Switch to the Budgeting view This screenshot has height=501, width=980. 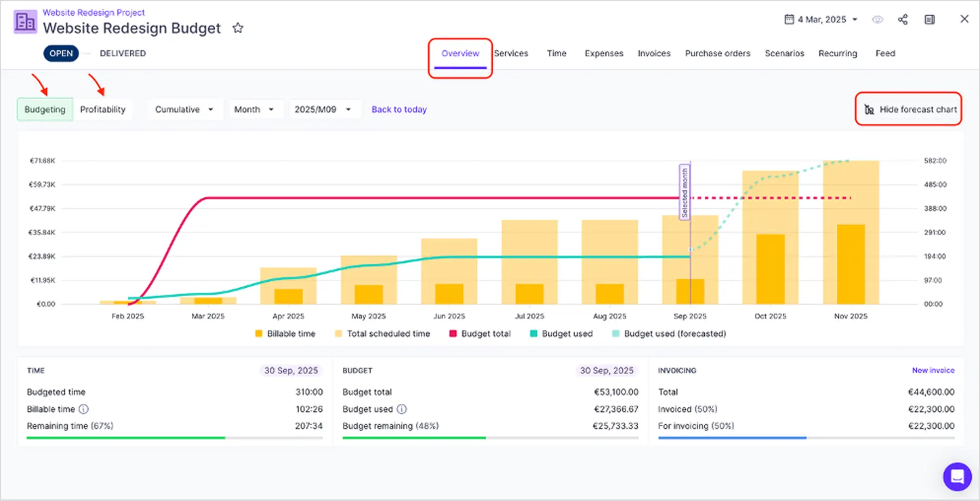click(x=45, y=109)
